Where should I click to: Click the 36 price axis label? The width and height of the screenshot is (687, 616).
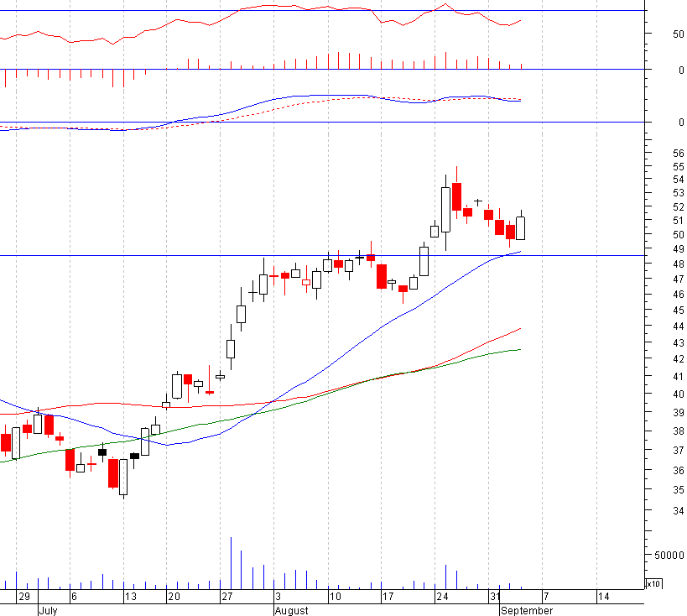pos(679,471)
